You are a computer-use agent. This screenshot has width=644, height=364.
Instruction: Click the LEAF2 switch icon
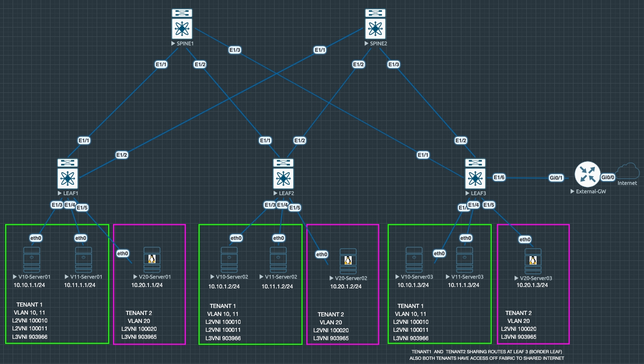tap(283, 174)
